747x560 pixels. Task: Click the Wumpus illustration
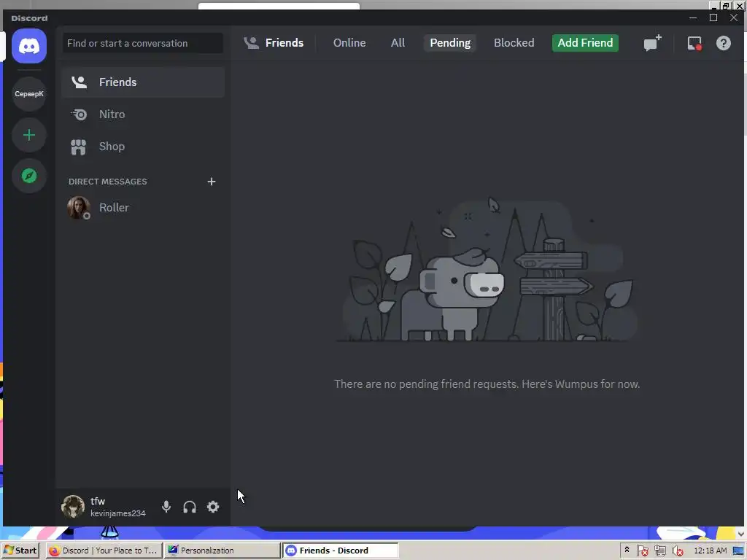pyautogui.click(x=487, y=270)
